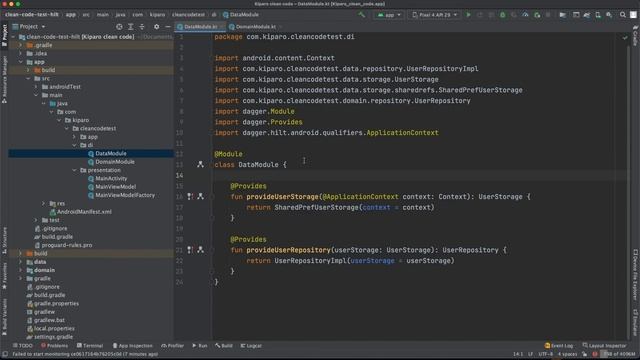
Task: Open Project panel settings gear
Action: click(x=156, y=27)
